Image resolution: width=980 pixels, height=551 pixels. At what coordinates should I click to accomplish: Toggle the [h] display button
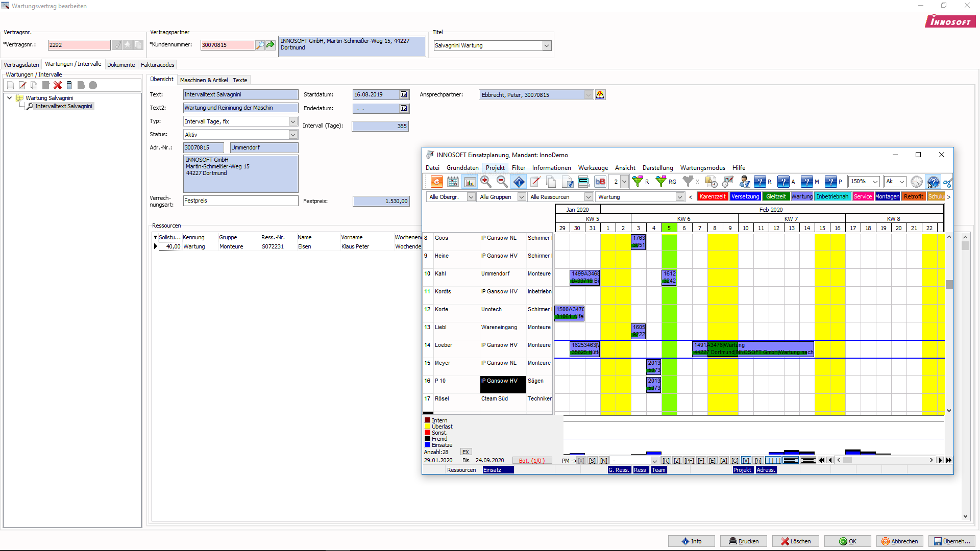pyautogui.click(x=758, y=461)
